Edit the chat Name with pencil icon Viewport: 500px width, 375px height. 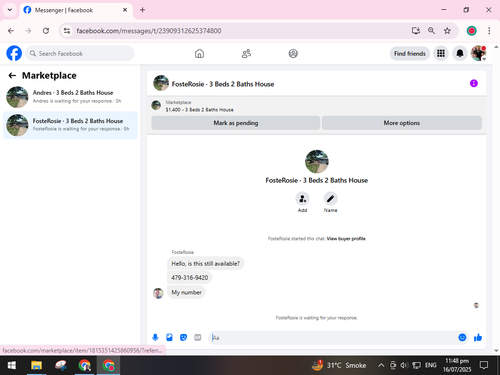point(330,199)
